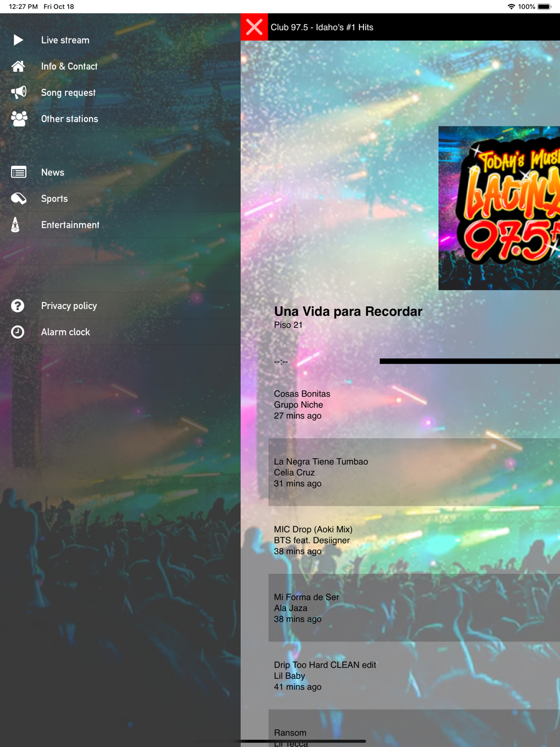
Task: Open the Alarm clock setting
Action: tap(120, 332)
